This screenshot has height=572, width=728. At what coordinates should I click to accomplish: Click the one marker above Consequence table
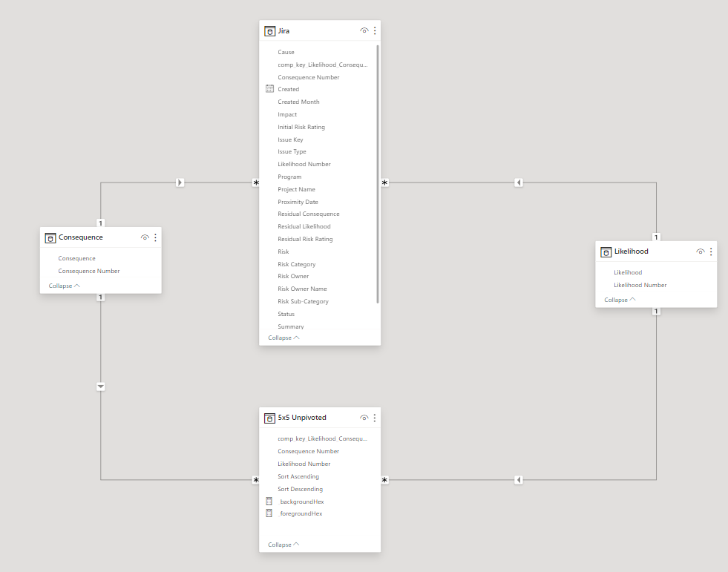pyautogui.click(x=100, y=223)
